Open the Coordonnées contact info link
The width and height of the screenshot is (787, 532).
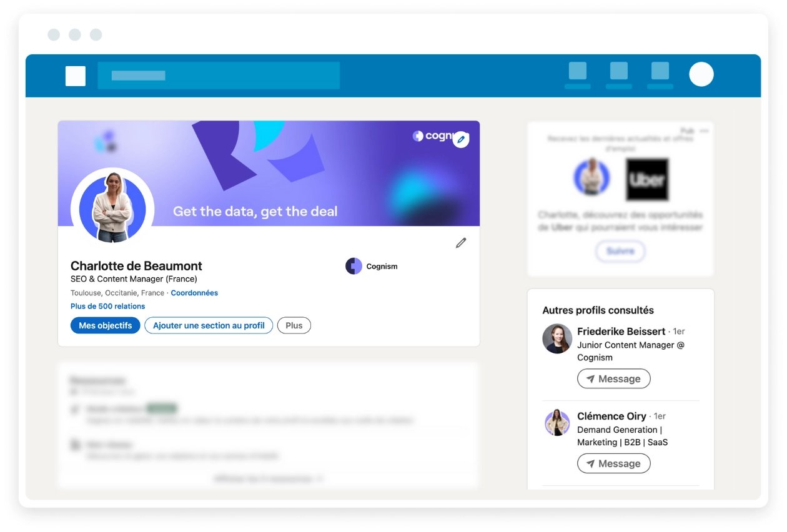194,293
